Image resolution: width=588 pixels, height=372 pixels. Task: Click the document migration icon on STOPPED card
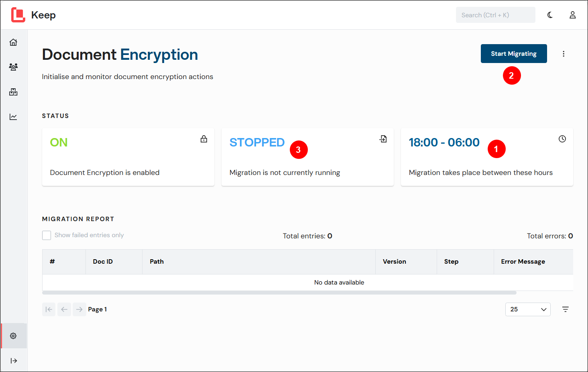click(383, 139)
